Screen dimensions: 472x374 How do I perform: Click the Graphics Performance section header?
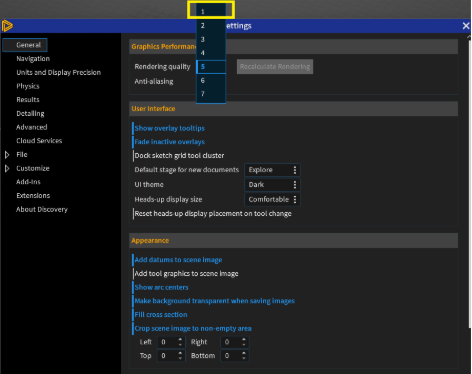[293, 47]
